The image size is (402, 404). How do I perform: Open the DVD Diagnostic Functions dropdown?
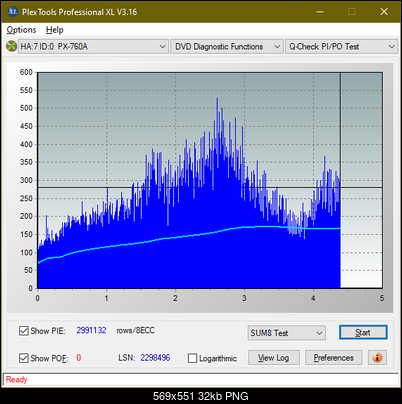tap(226, 47)
